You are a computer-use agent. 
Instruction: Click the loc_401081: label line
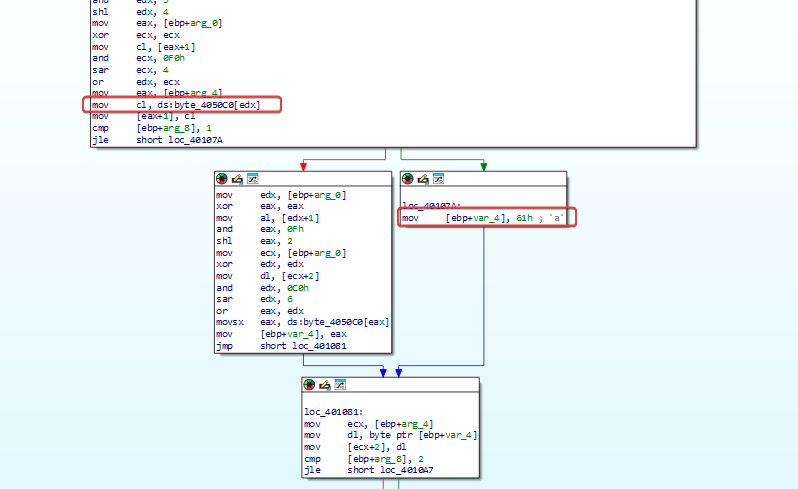pyautogui.click(x=334, y=412)
